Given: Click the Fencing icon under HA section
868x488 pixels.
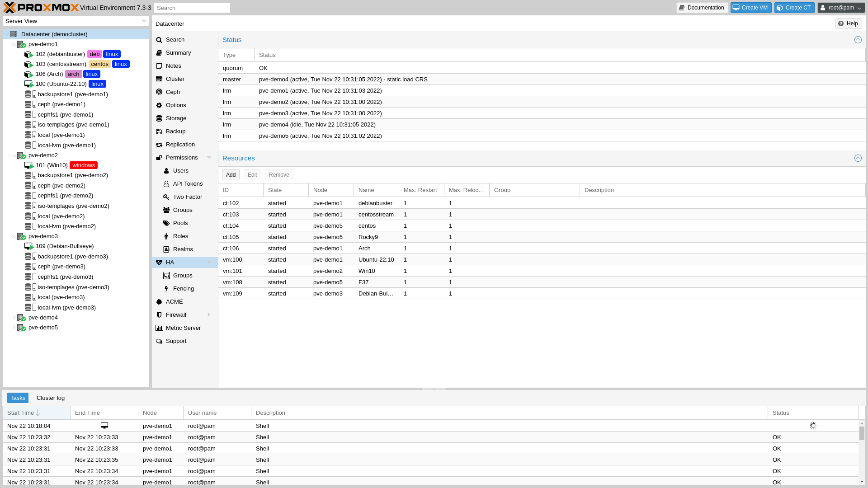Looking at the screenshot, I should pos(166,288).
